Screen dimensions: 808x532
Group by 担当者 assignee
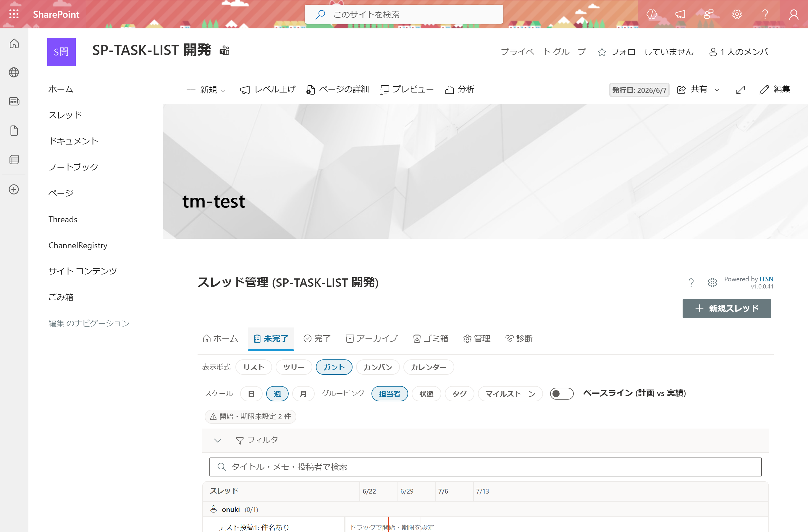(x=390, y=394)
